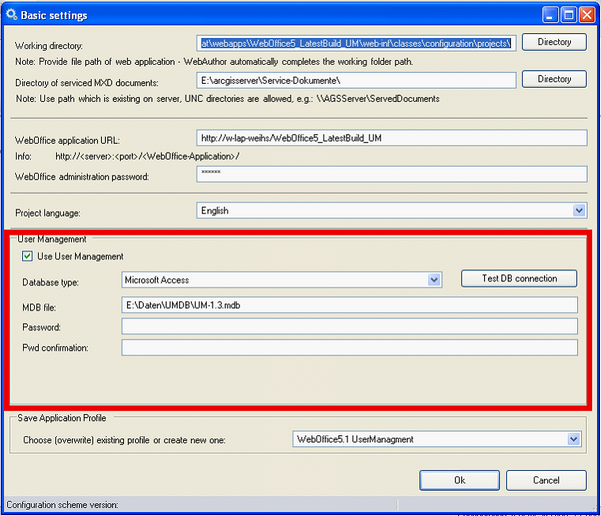
Task: Toggle the Use User Management checkbox
Action: (x=27, y=256)
